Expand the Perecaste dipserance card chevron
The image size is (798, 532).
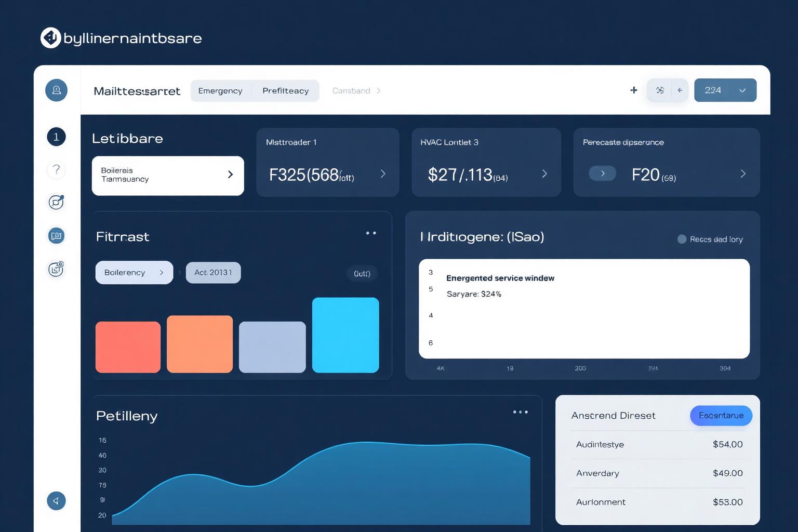[x=743, y=174]
